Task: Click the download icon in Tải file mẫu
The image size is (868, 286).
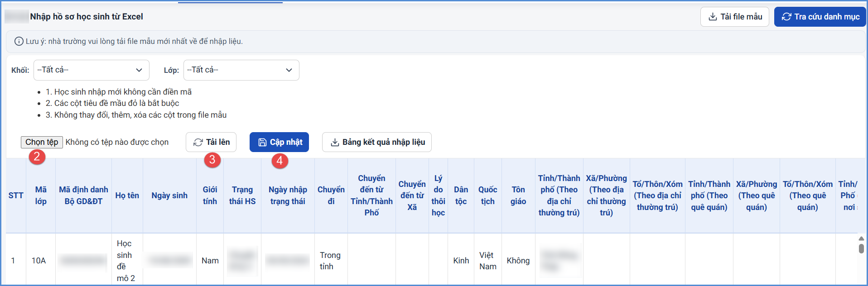Action: pos(713,17)
